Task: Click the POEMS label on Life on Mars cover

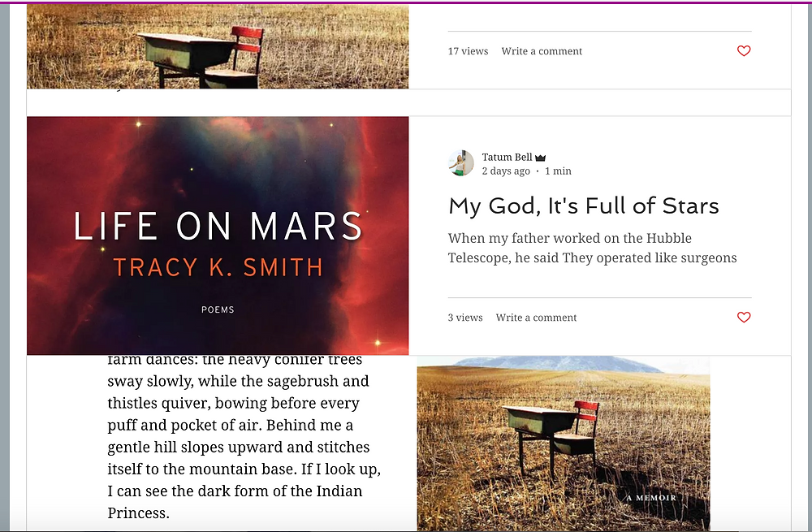Action: (218, 309)
